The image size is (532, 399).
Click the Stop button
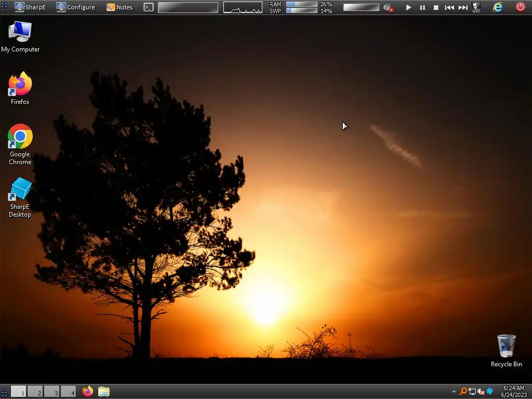(436, 7)
